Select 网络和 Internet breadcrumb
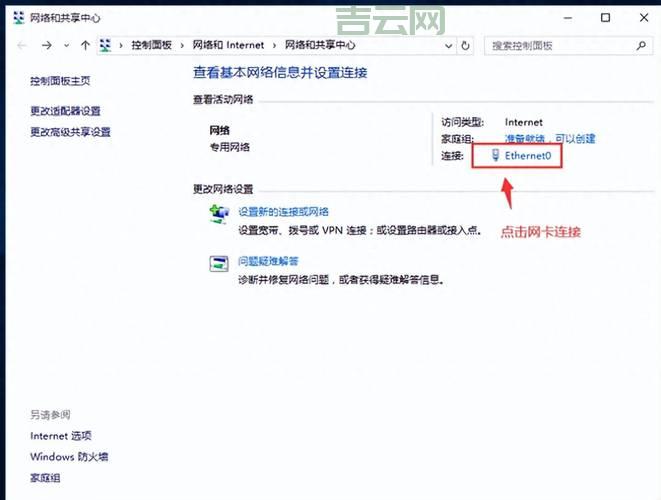The image size is (661, 500). pos(228,45)
